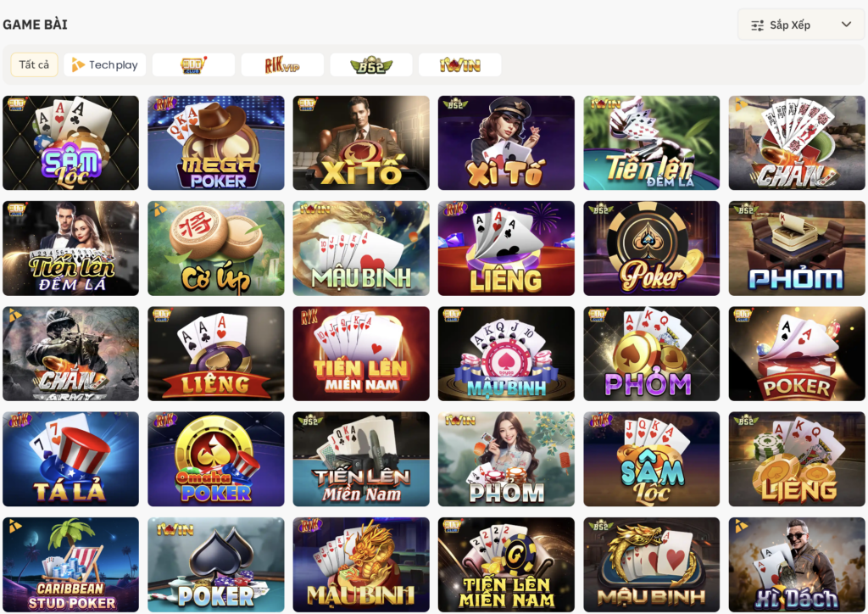Open the Sắp Xếp sort dropdown
868x614 pixels.
pyautogui.click(x=801, y=25)
